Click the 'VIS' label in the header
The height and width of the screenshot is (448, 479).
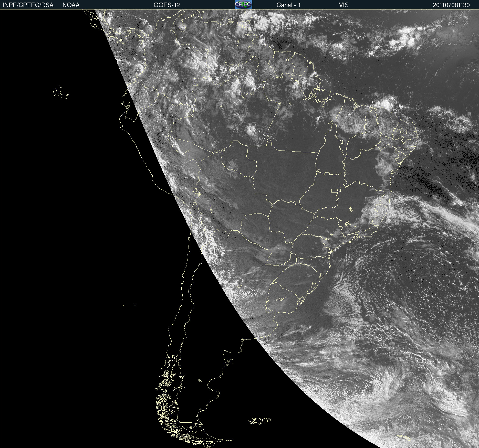click(x=344, y=5)
